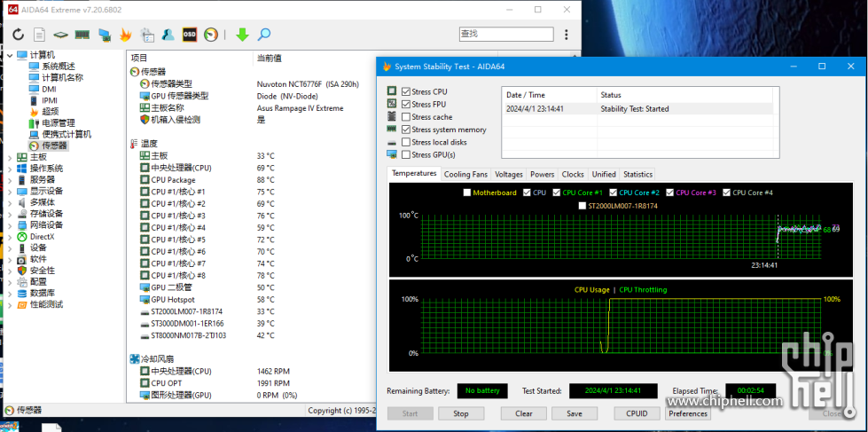Click the Date / Time column header
The height and width of the screenshot is (432, 868).
tap(549, 95)
